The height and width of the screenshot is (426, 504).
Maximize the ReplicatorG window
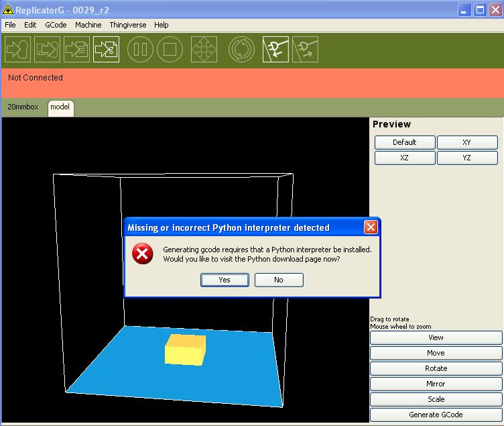coord(481,10)
